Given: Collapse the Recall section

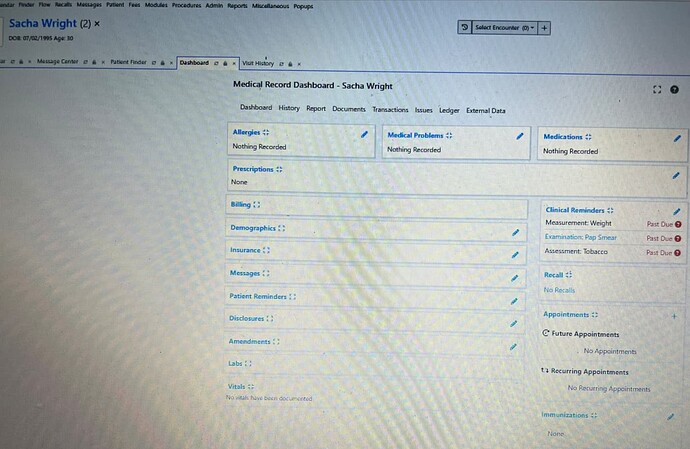Looking at the screenshot, I should (569, 275).
